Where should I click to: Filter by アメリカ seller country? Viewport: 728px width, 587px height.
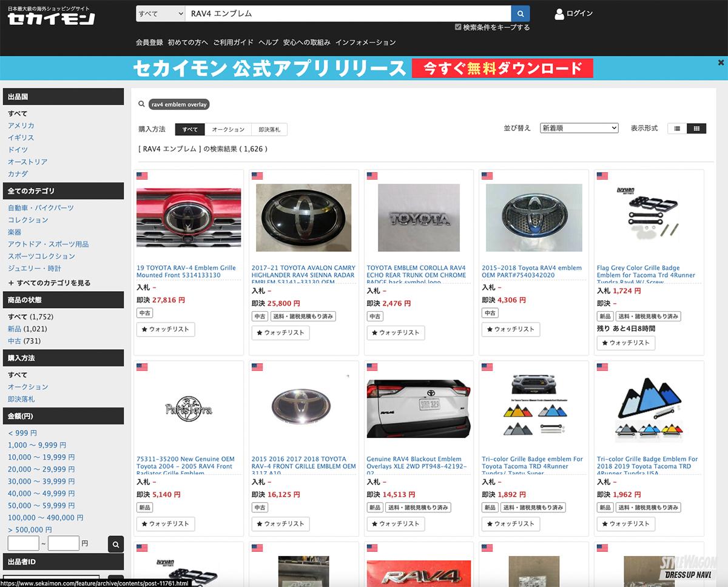[x=21, y=126]
